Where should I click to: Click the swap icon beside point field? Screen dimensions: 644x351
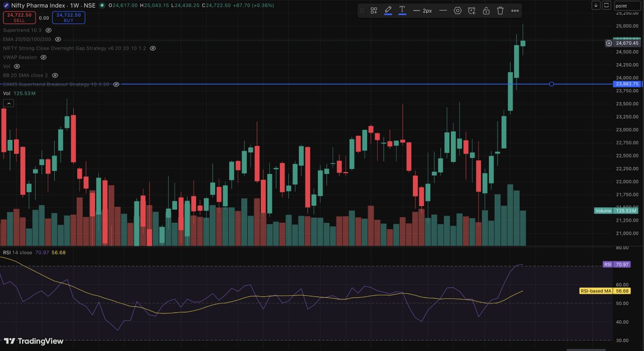coord(606,5)
